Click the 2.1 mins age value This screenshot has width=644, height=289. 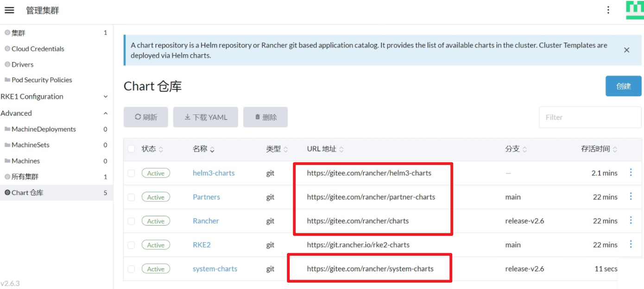pos(604,173)
